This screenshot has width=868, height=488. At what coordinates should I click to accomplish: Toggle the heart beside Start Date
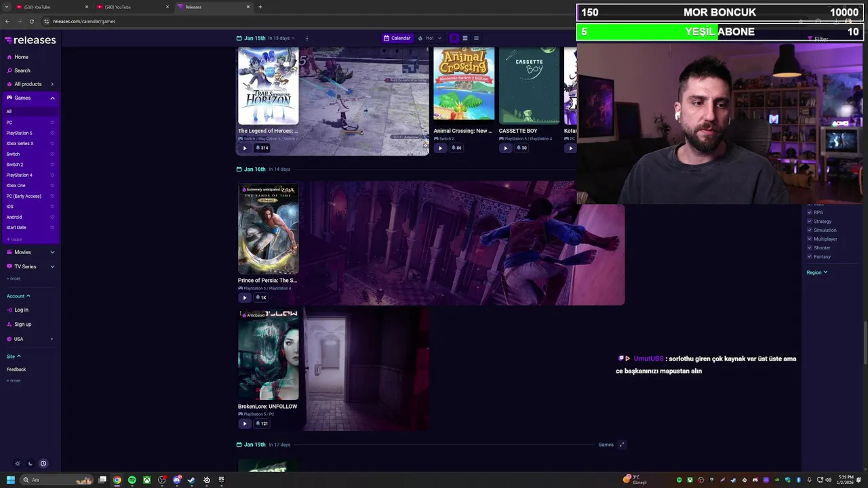pyautogui.click(x=52, y=228)
